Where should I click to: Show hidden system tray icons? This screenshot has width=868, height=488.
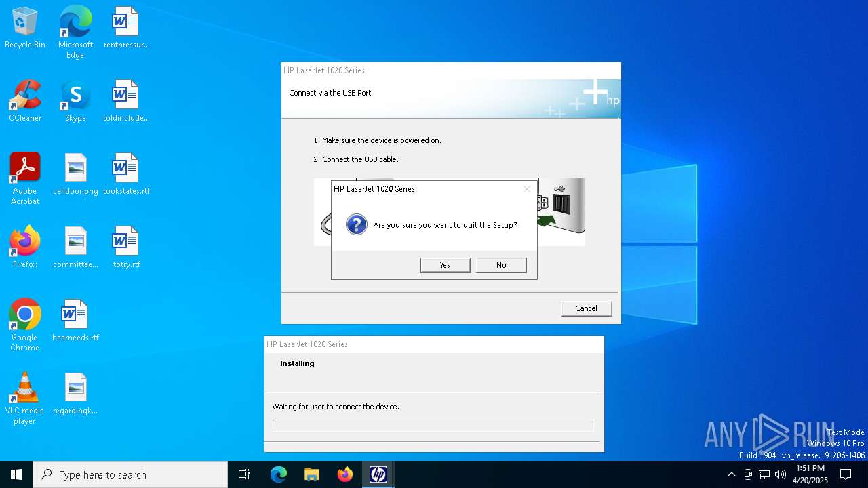[x=731, y=474]
